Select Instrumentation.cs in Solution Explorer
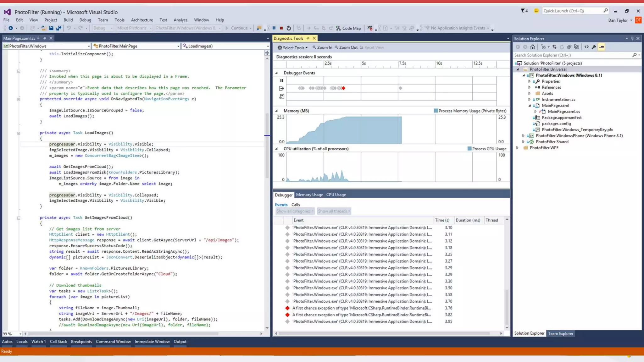Viewport: 644px width, 362px height. (x=558, y=99)
